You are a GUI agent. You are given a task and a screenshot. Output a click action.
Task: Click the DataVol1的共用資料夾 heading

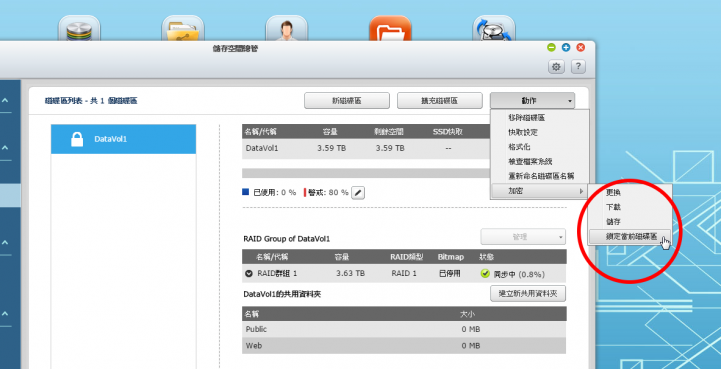pos(282,294)
